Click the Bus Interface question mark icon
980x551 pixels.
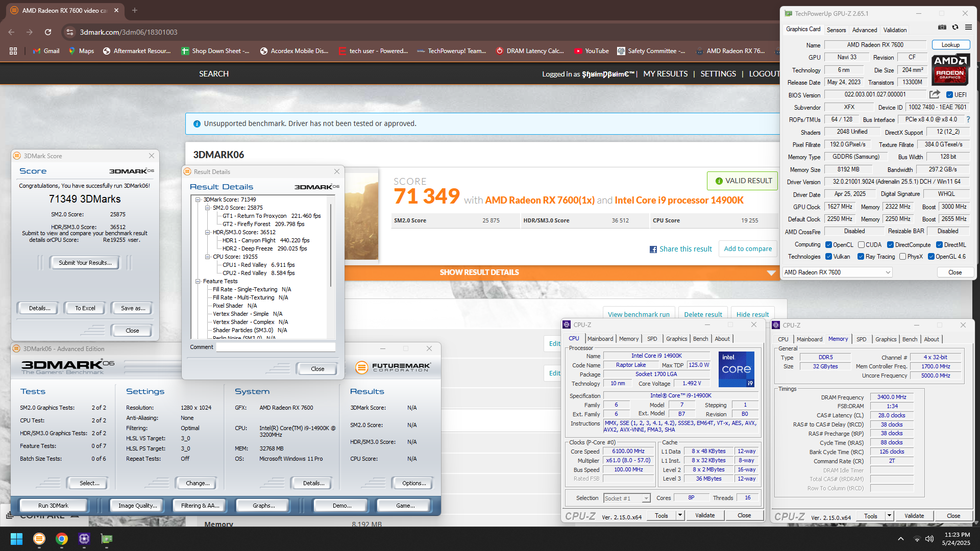tap(968, 119)
